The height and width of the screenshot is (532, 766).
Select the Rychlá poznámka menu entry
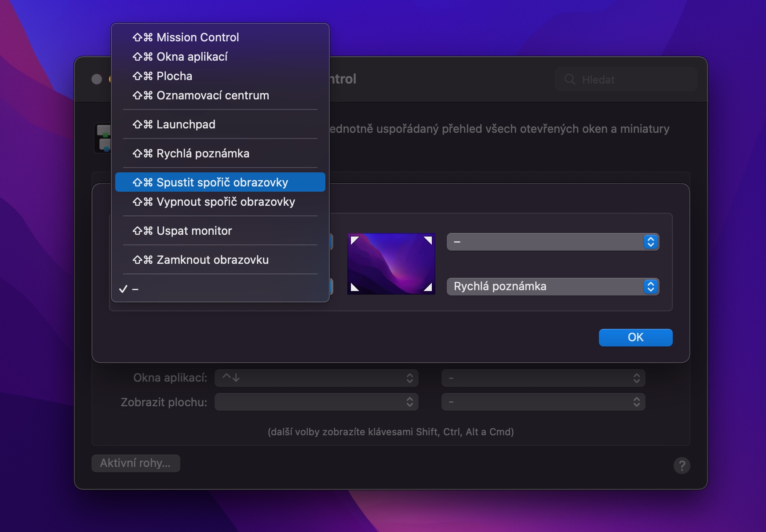(x=220, y=153)
